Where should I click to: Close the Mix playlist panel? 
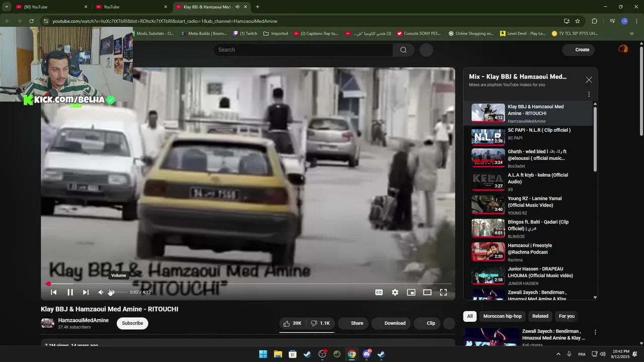[589, 80]
